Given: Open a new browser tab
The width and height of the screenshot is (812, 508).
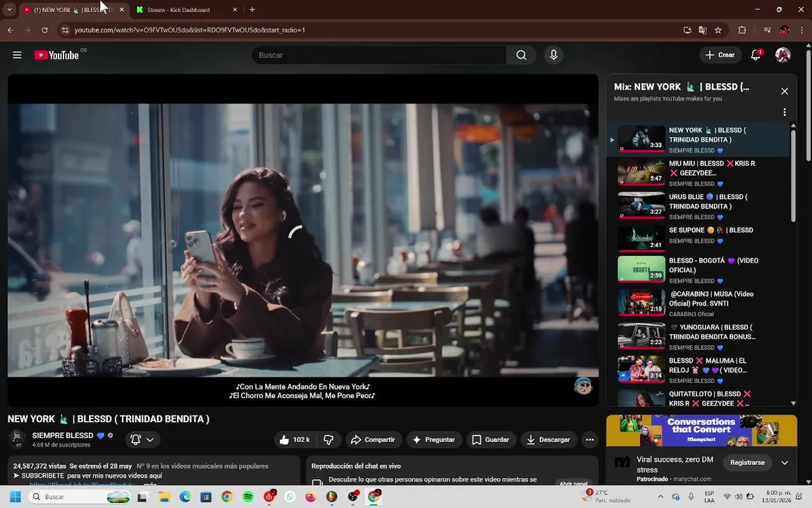Looking at the screenshot, I should point(252,9).
